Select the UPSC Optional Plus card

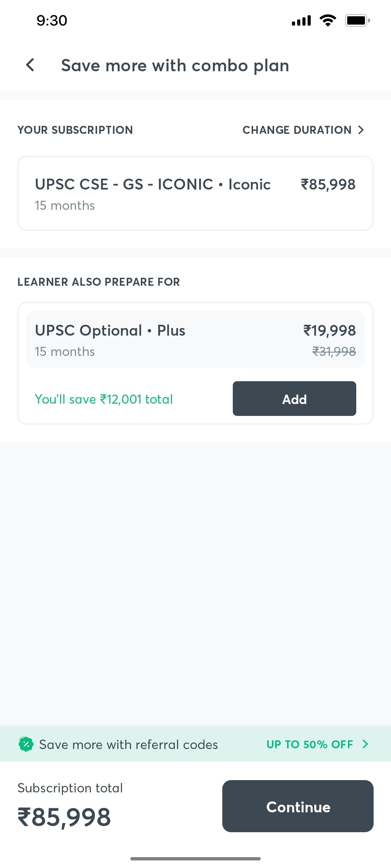click(x=195, y=339)
